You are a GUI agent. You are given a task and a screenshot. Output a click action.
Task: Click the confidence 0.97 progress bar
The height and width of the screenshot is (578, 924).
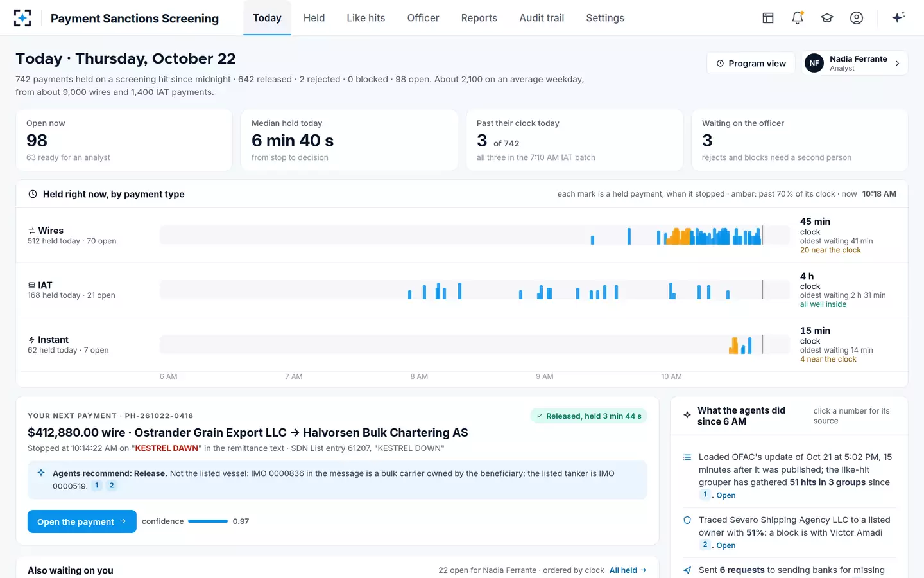(208, 521)
